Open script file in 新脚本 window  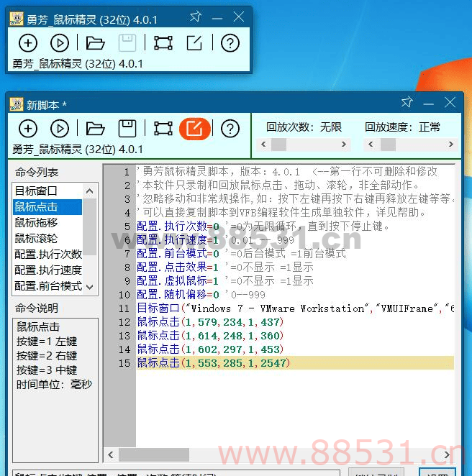(96, 129)
